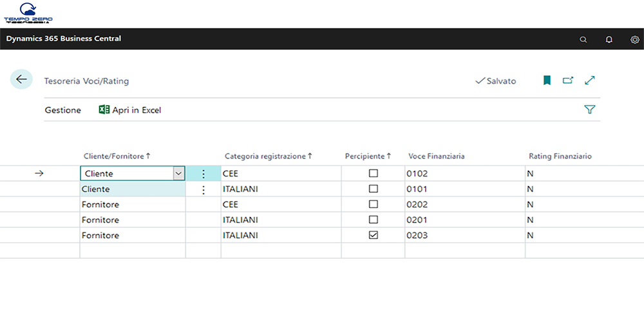Image resolution: width=644 pixels, height=322 pixels.
Task: Sort by Cliente/Fornitore column header
Action: coord(117,156)
